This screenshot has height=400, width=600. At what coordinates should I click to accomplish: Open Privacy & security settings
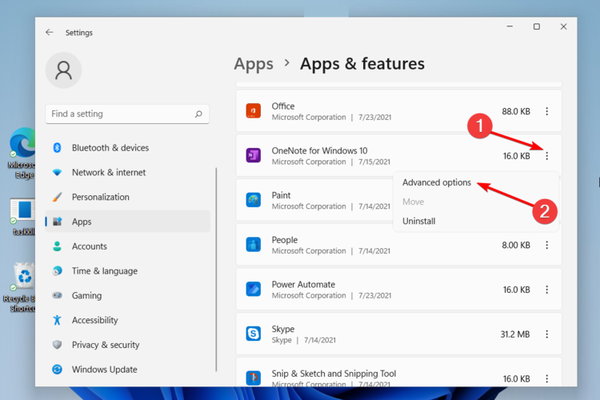click(105, 344)
